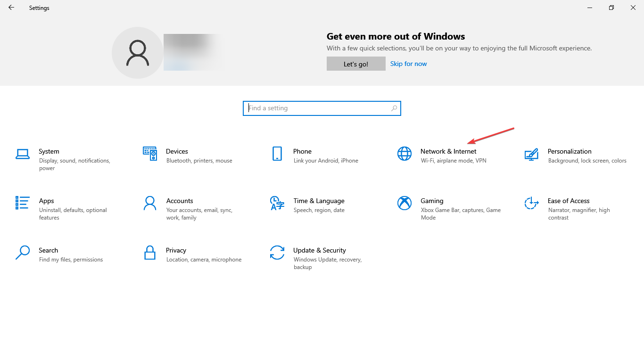Open the Network & Internet globe icon

pyautogui.click(x=405, y=154)
